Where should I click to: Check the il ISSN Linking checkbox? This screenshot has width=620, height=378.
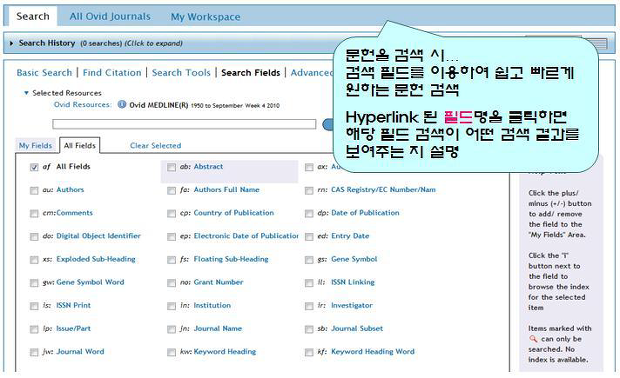tap(309, 283)
